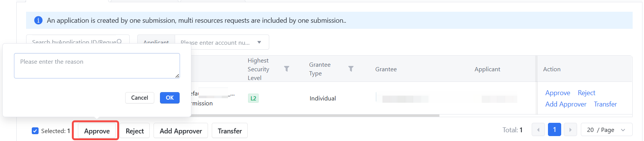This screenshot has width=644, height=141.
Task: Click the Approve link in Action column
Action: (x=557, y=93)
